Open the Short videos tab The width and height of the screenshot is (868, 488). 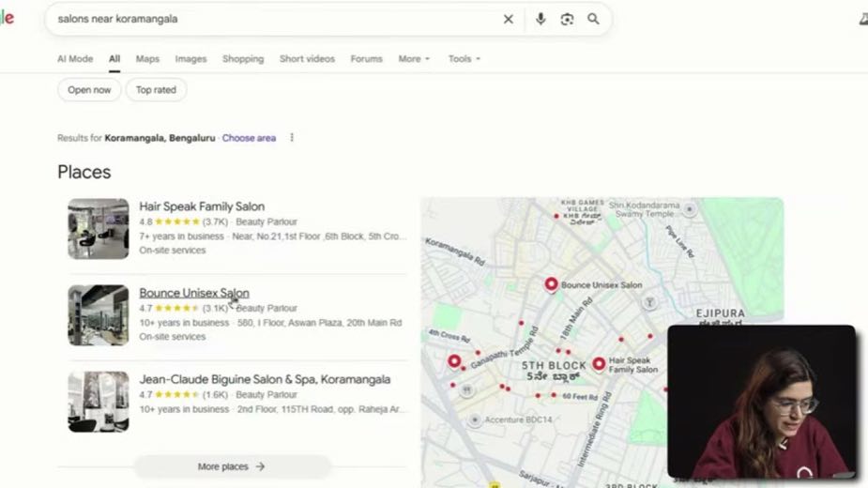[x=307, y=59]
